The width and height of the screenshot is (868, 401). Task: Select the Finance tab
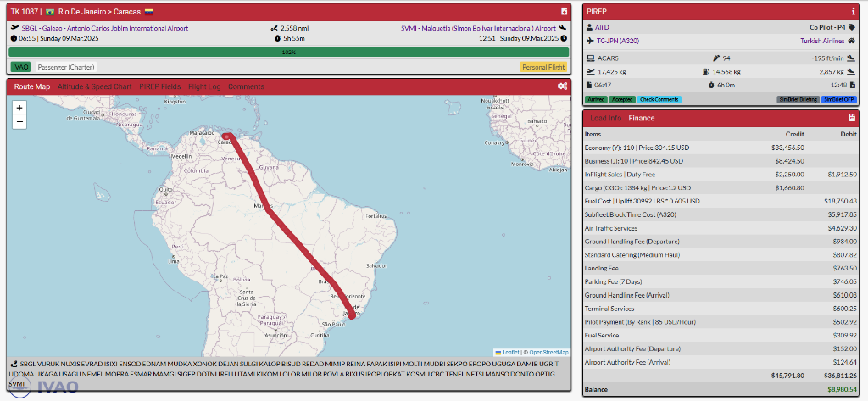coord(642,118)
